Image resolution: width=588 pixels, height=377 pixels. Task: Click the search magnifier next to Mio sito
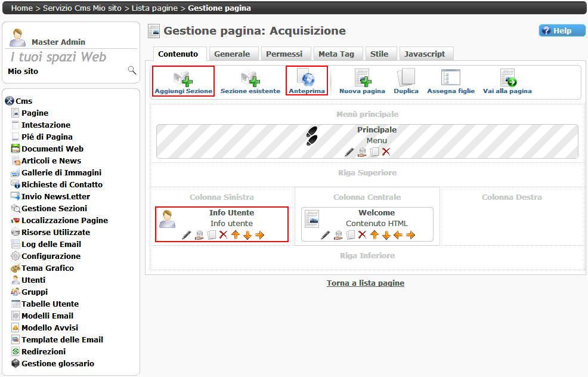[x=132, y=70]
